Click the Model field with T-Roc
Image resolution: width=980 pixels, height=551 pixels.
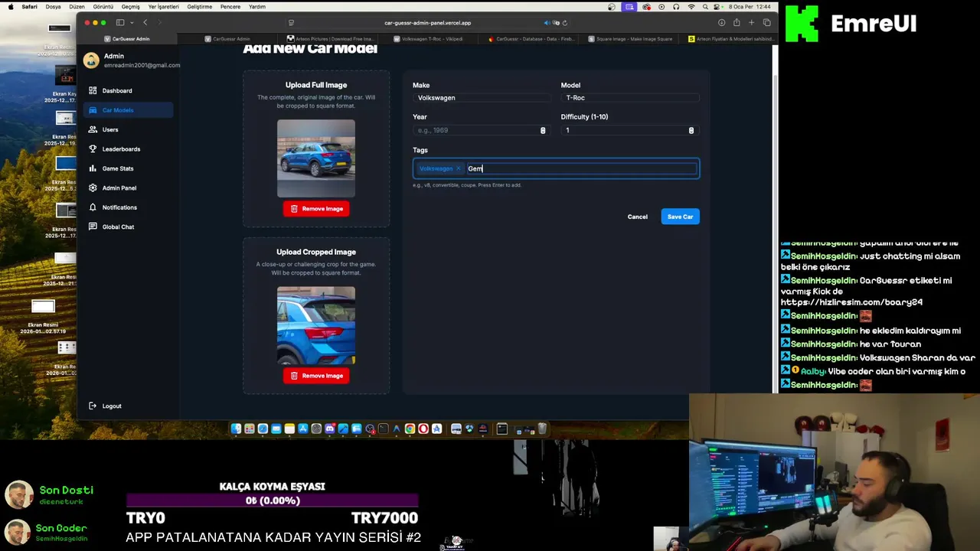pos(630,98)
